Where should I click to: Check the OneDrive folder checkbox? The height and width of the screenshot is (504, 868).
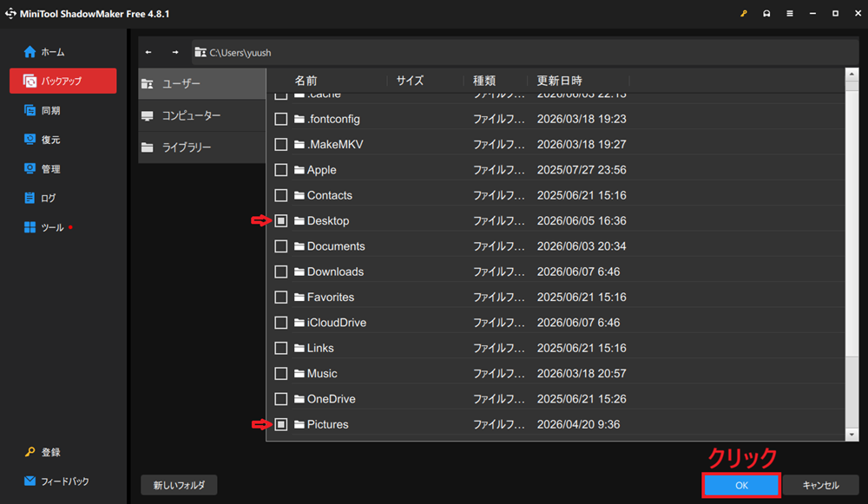pos(281,399)
